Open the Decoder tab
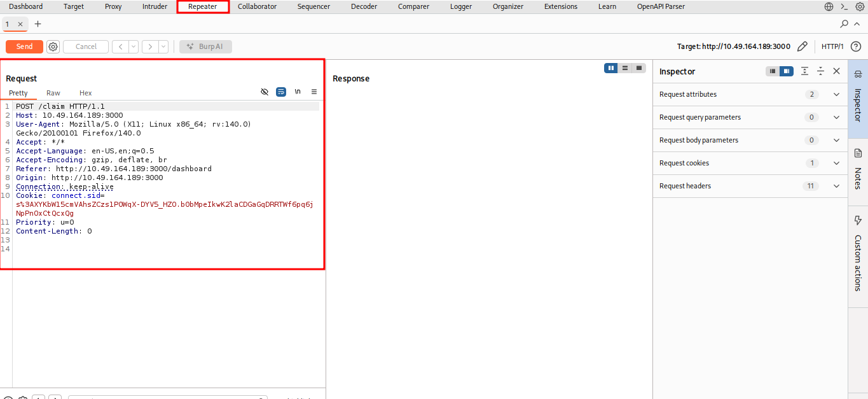 point(364,6)
